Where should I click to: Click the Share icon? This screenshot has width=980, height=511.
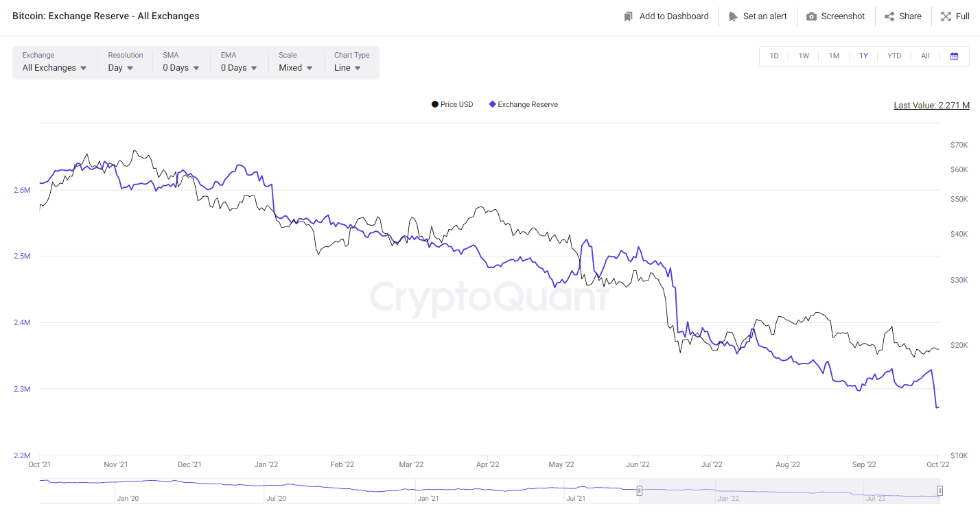[889, 16]
